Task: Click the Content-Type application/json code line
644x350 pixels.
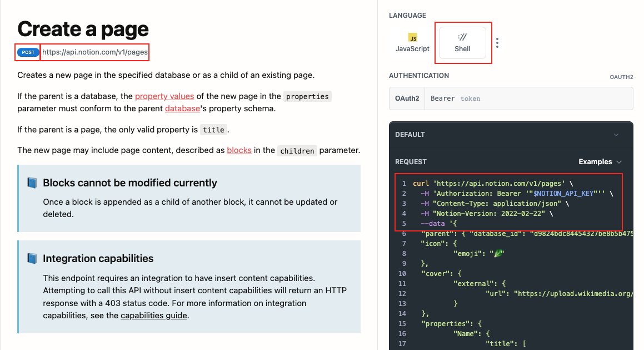Action: [495, 204]
